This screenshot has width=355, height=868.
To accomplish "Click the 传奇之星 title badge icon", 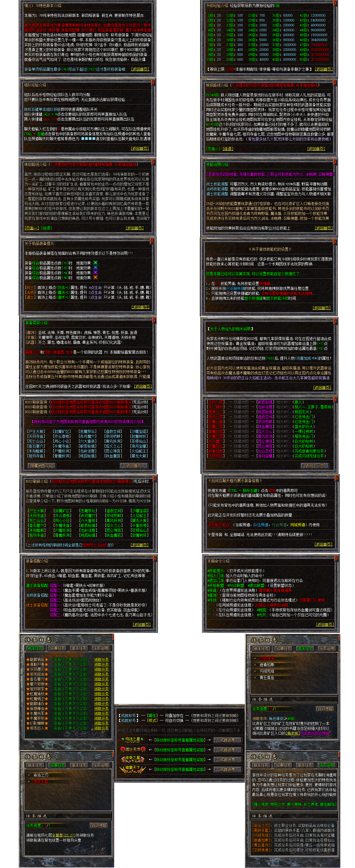I will (x=133, y=759).
